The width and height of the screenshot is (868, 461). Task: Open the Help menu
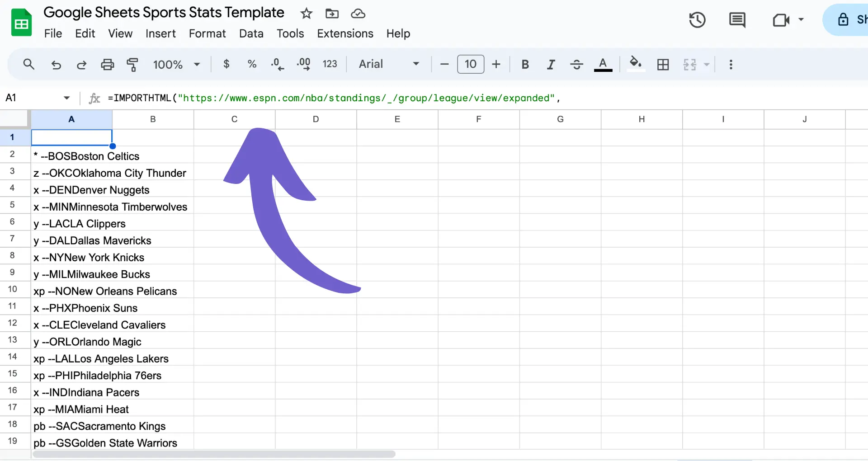(398, 33)
